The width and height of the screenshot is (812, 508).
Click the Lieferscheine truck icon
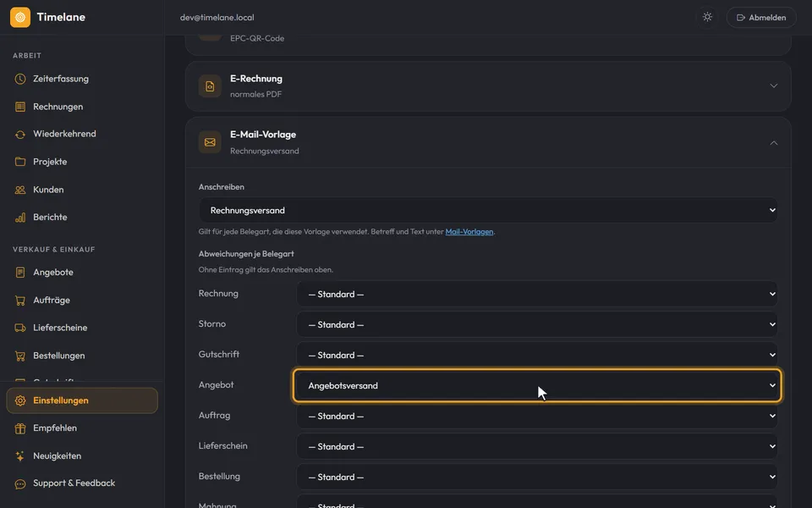[x=20, y=328]
